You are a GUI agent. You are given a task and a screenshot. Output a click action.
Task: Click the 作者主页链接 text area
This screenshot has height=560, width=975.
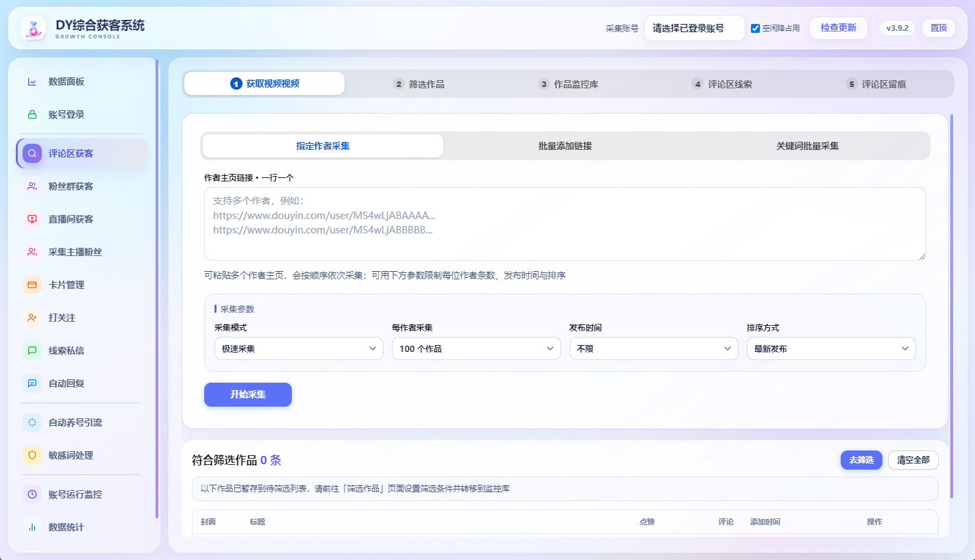click(565, 224)
